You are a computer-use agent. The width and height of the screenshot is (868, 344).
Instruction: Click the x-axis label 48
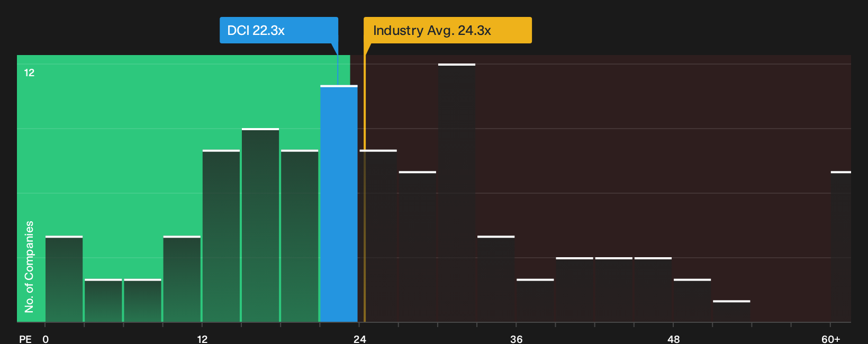[x=673, y=339]
